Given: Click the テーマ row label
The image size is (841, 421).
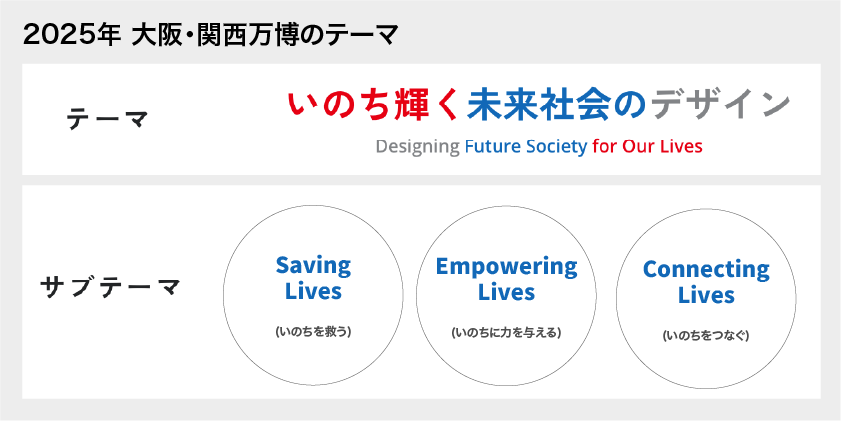Looking at the screenshot, I should click(x=107, y=120).
